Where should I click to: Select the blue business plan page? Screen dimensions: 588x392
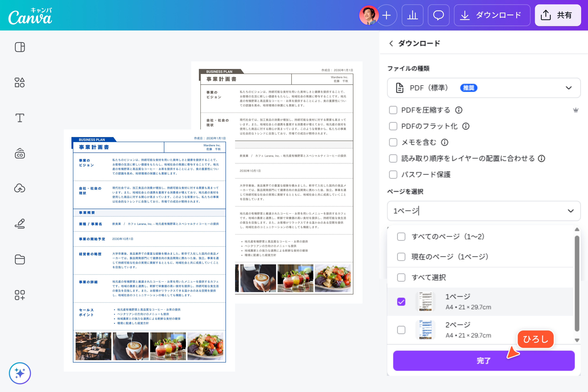149,251
